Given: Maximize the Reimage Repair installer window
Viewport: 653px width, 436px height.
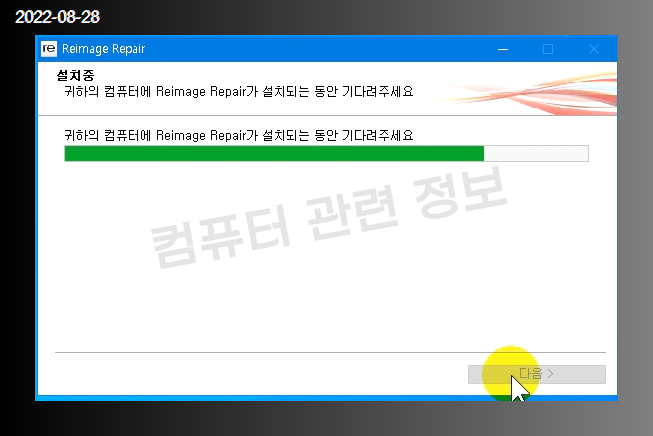Looking at the screenshot, I should click(548, 49).
